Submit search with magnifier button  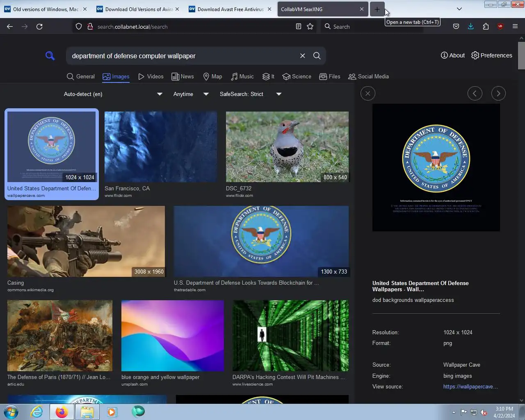[x=317, y=56]
